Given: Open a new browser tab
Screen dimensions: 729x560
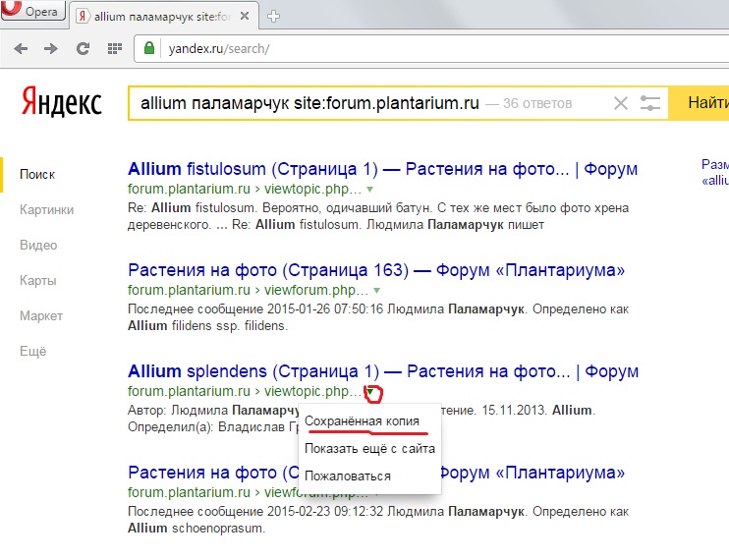Looking at the screenshot, I should click(x=274, y=16).
